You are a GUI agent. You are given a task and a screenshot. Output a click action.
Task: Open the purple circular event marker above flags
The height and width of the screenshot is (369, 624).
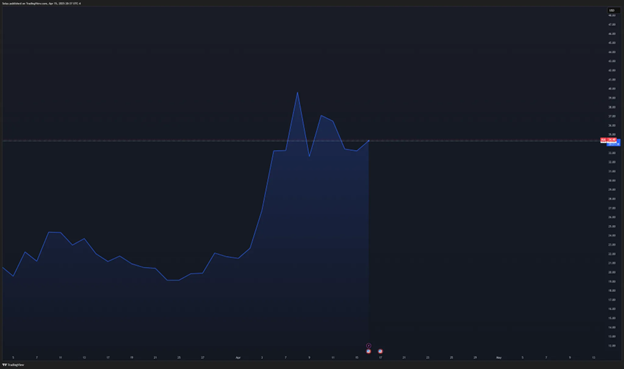(369, 346)
